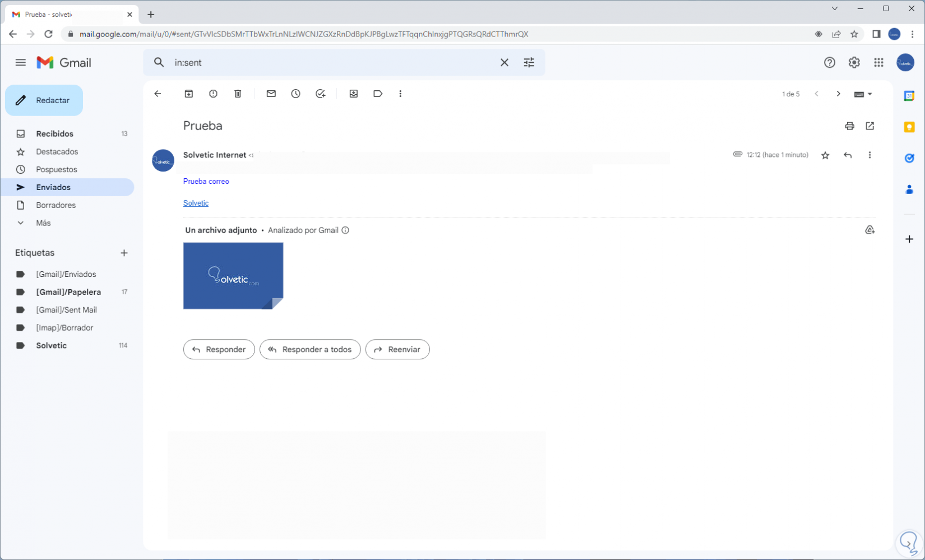The height and width of the screenshot is (560, 925).
Task: Follow the Solvetic link in message
Action: [196, 203]
